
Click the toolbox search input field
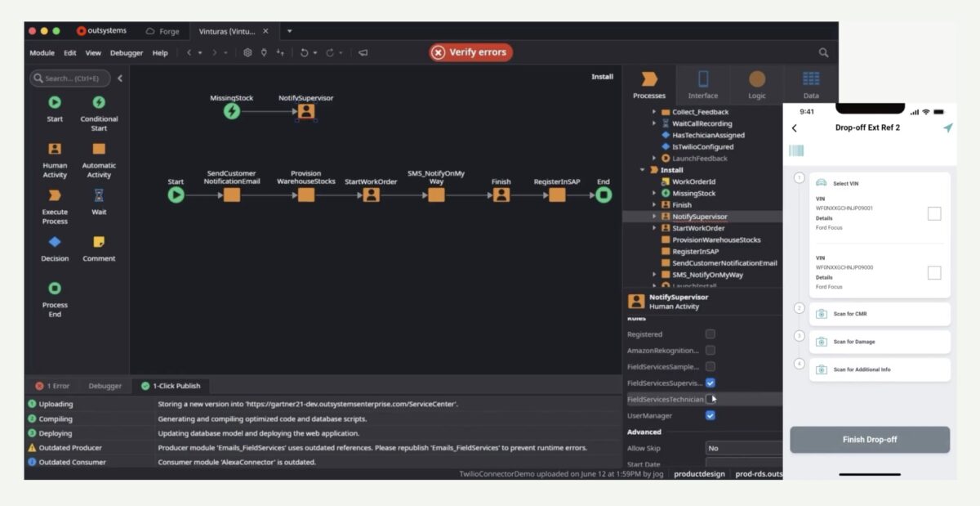click(72, 78)
